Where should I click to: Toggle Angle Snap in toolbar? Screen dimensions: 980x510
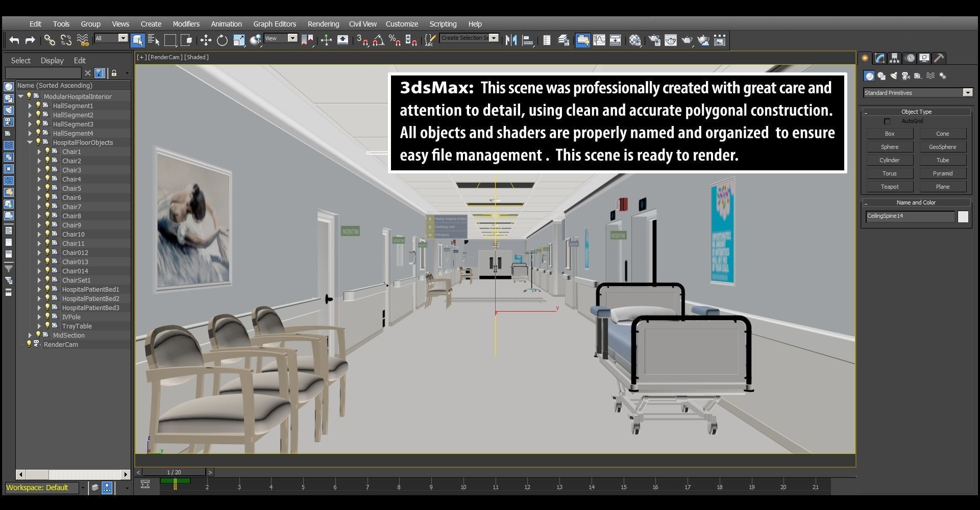click(x=378, y=40)
